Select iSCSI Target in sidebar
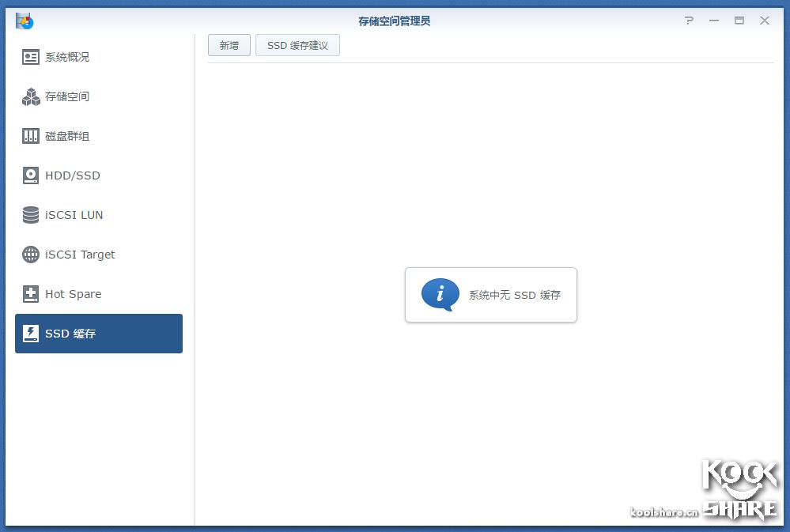The height and width of the screenshot is (532, 790). click(x=99, y=255)
